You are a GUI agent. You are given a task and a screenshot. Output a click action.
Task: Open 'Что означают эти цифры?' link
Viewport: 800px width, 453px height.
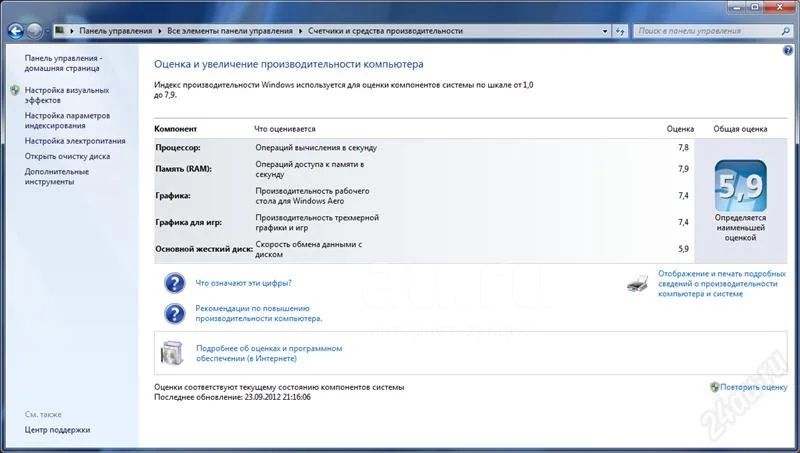tap(243, 283)
